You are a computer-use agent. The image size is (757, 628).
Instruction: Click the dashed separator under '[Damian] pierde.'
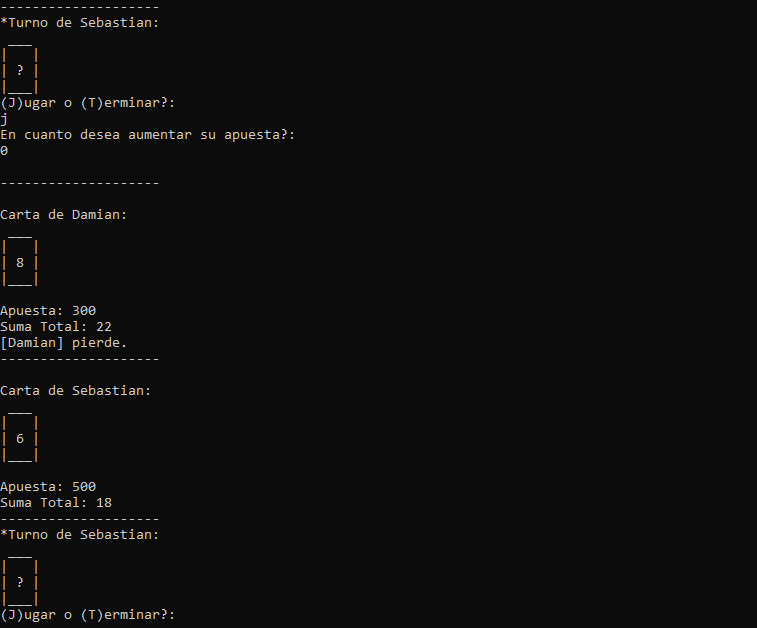click(80, 358)
